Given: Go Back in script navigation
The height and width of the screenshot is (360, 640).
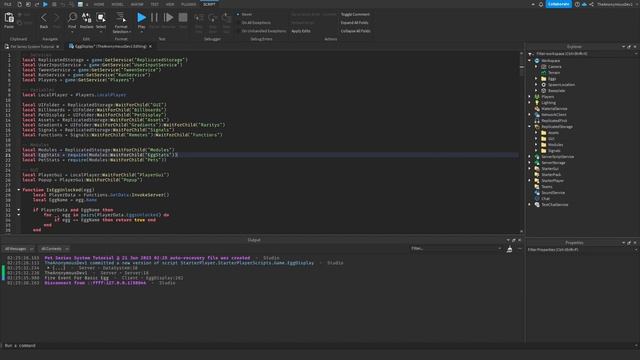Looking at the screenshot, I should 44,18.
